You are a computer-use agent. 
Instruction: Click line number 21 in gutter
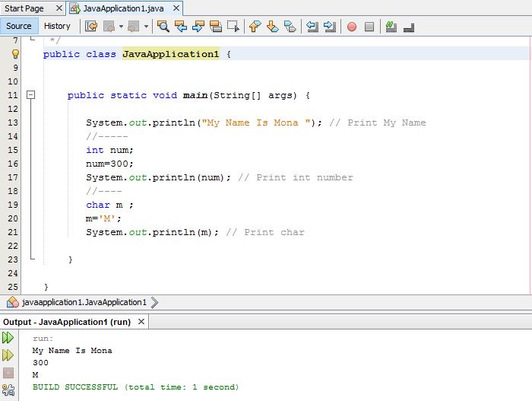(x=13, y=232)
